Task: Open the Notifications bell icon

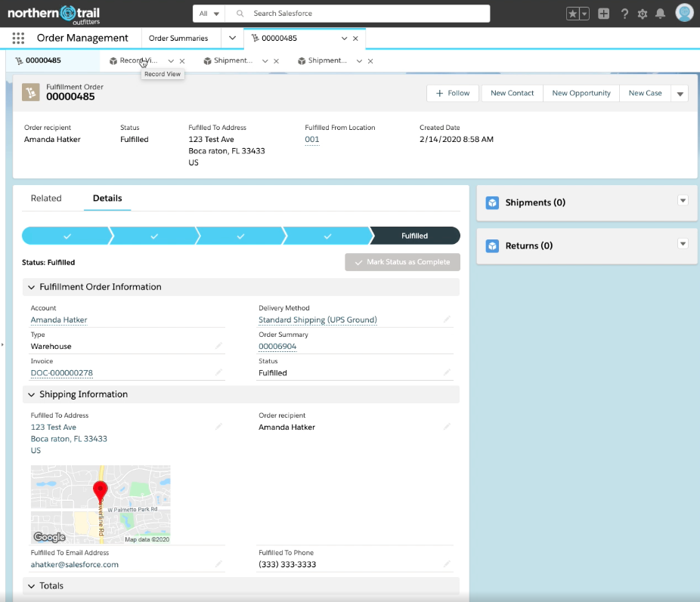Action: 660,14
